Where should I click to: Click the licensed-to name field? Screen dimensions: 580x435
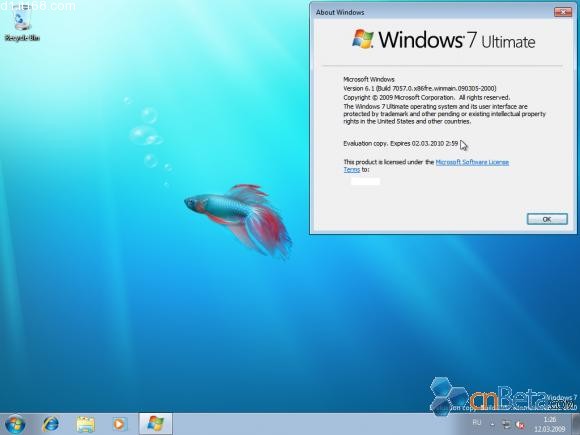(365, 181)
